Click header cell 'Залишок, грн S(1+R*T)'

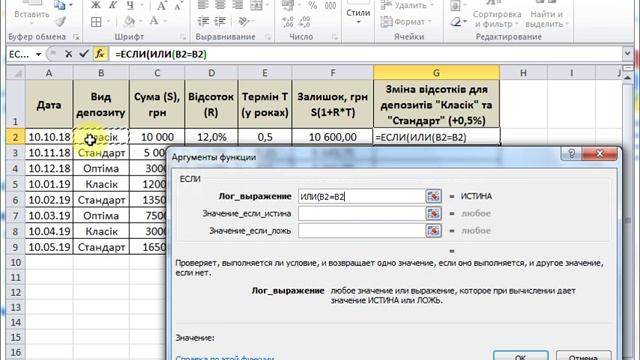(x=333, y=104)
